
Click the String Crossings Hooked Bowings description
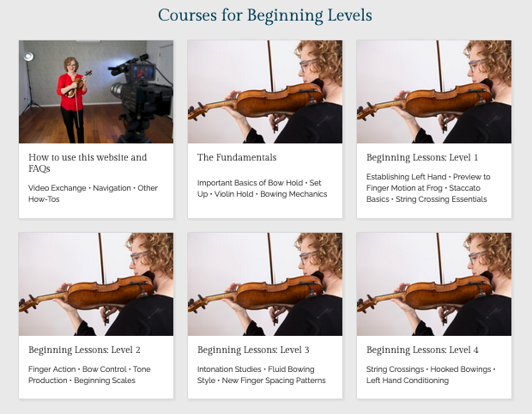click(x=431, y=374)
